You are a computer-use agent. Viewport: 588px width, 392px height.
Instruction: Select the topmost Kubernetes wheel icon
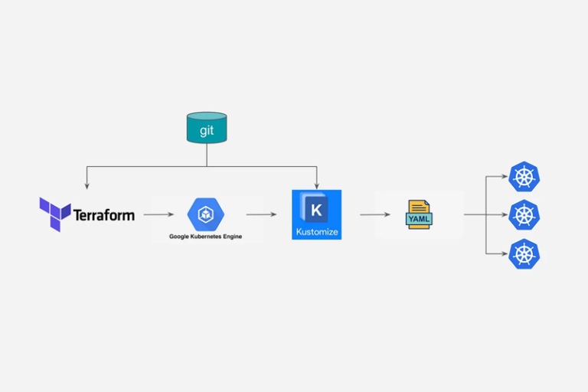click(524, 177)
